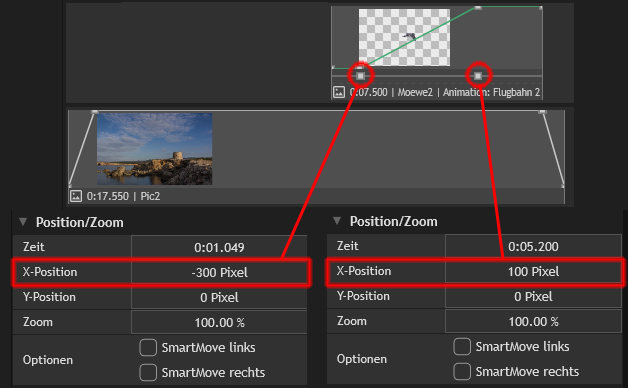This screenshot has height=388, width=628.
Task: Collapse right Position/Zoom panel
Action: 337,221
